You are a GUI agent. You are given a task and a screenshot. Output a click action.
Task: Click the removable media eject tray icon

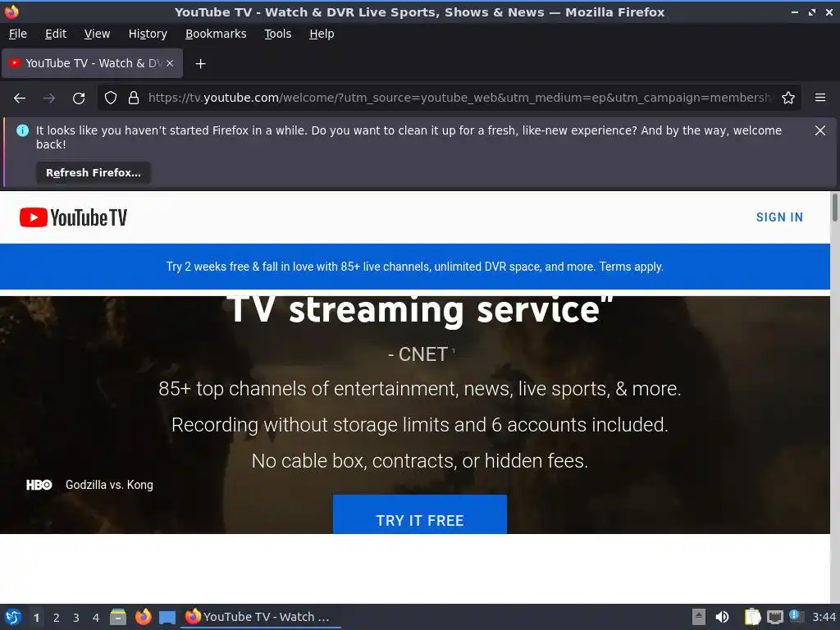(x=699, y=617)
